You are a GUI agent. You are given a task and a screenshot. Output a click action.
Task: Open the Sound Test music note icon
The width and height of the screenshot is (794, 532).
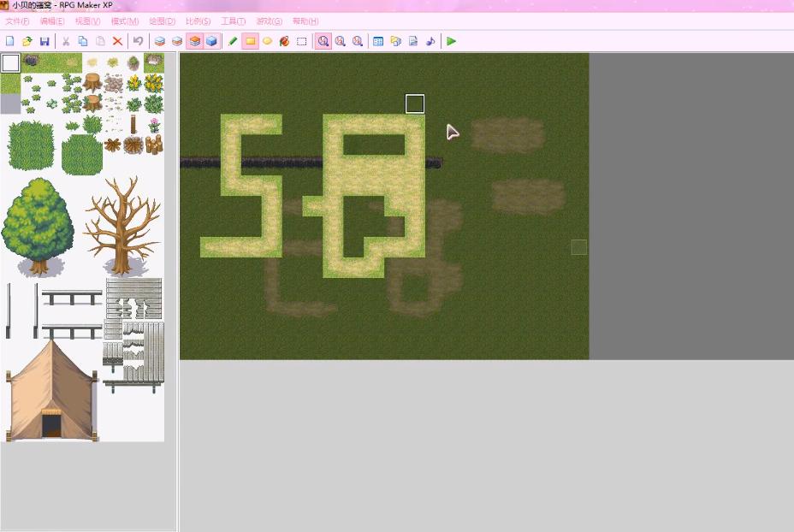(430, 41)
